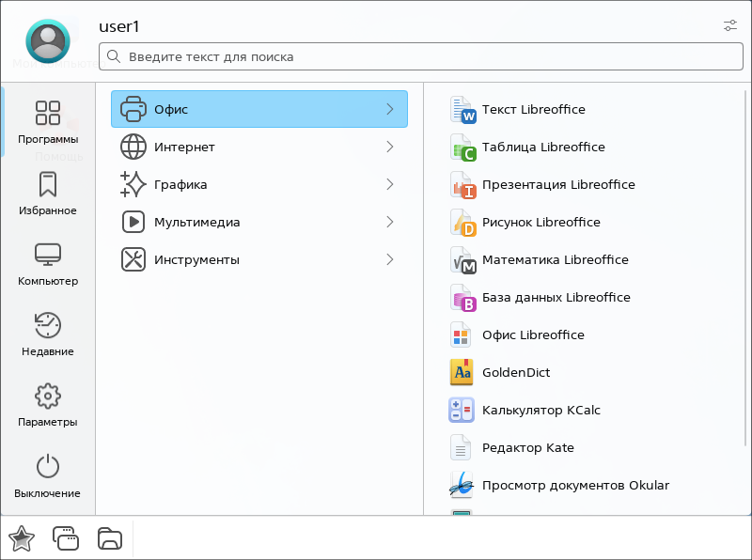Expand the Графика category arrow
Image resolution: width=752 pixels, height=560 pixels.
[389, 185]
